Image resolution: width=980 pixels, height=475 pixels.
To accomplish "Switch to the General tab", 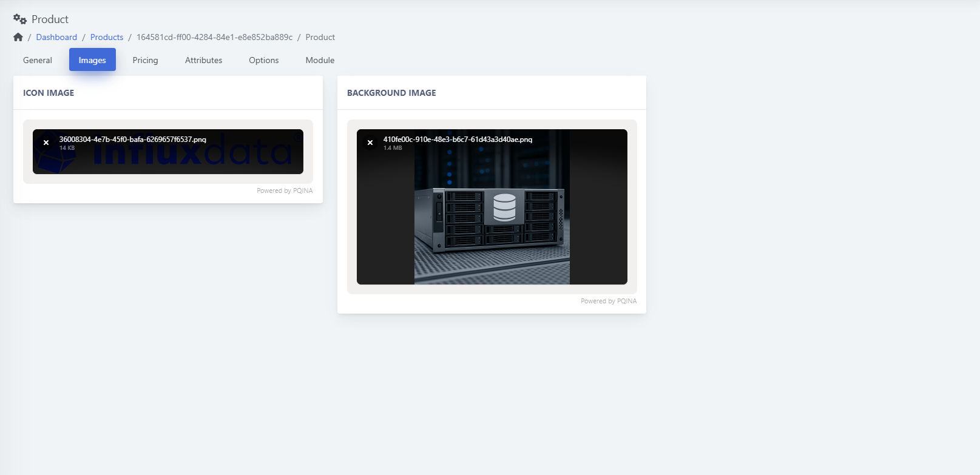I will coord(38,60).
